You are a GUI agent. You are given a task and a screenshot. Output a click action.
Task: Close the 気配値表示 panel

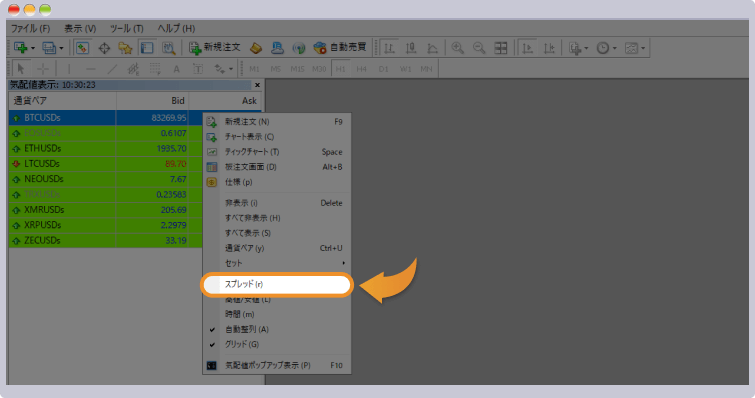click(x=257, y=85)
